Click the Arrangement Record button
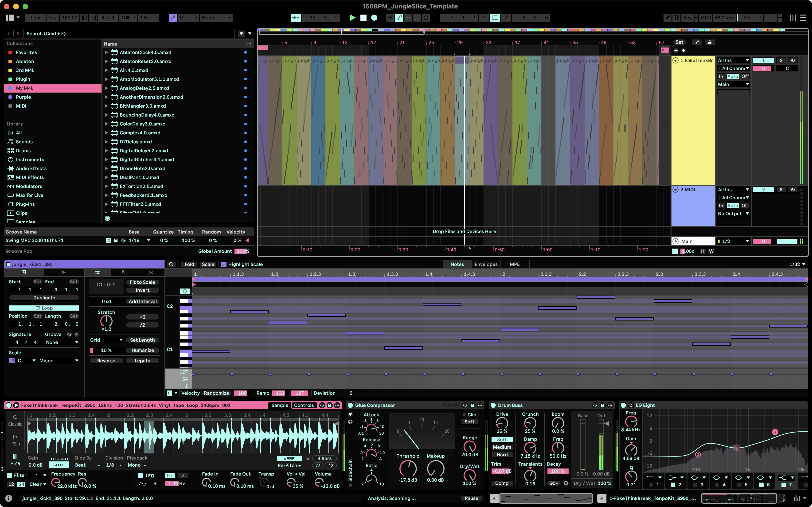This screenshot has width=812, height=507. [374, 17]
